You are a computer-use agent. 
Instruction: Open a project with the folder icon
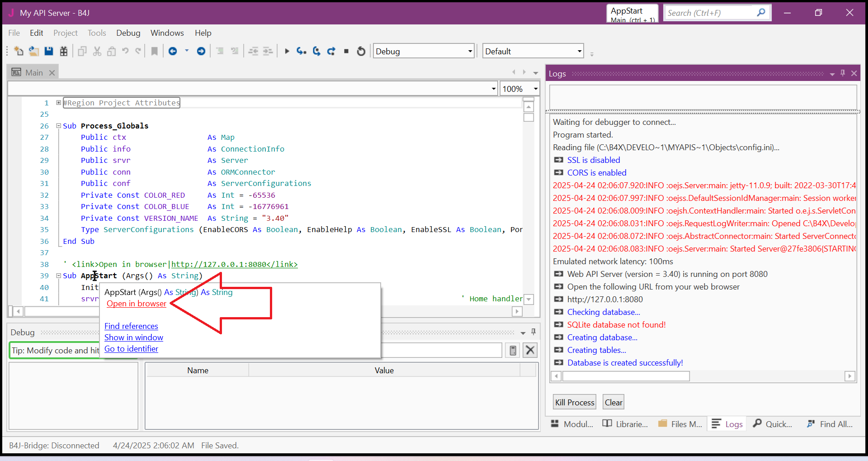pos(33,51)
